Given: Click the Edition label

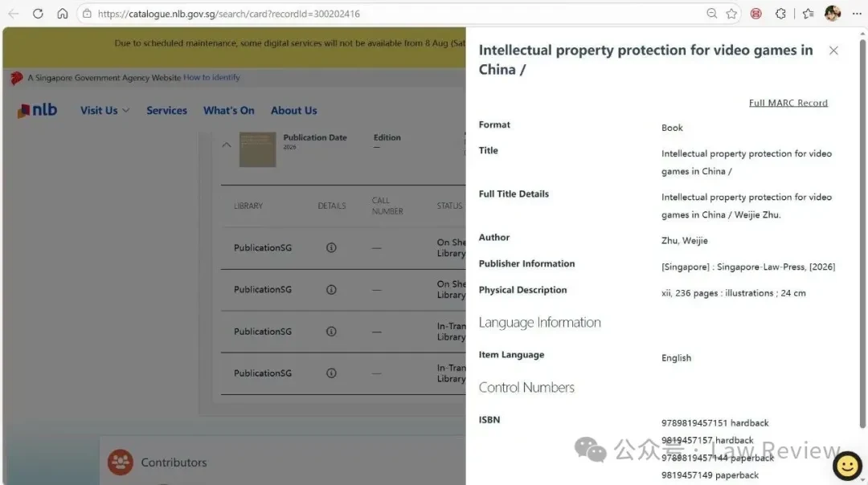Looking at the screenshot, I should click(x=387, y=137).
